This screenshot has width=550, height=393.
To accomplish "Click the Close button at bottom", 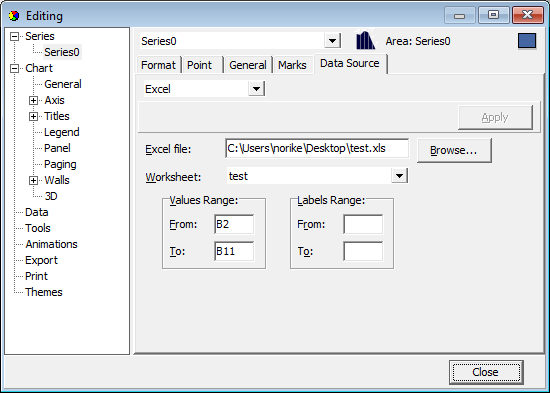I will tap(486, 372).
